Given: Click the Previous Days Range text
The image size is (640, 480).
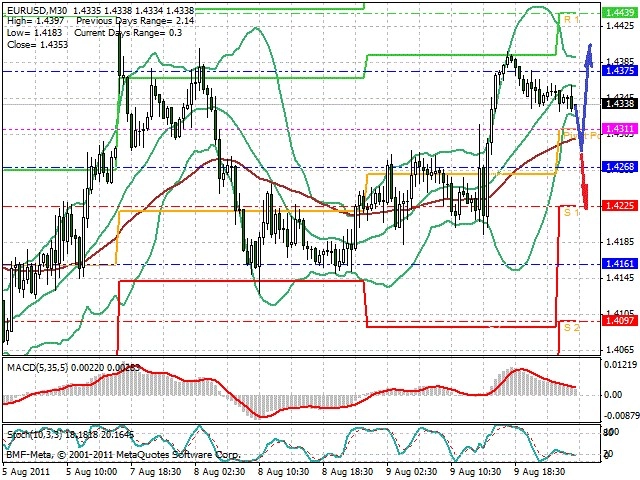Looking at the screenshot, I should pos(121,21).
